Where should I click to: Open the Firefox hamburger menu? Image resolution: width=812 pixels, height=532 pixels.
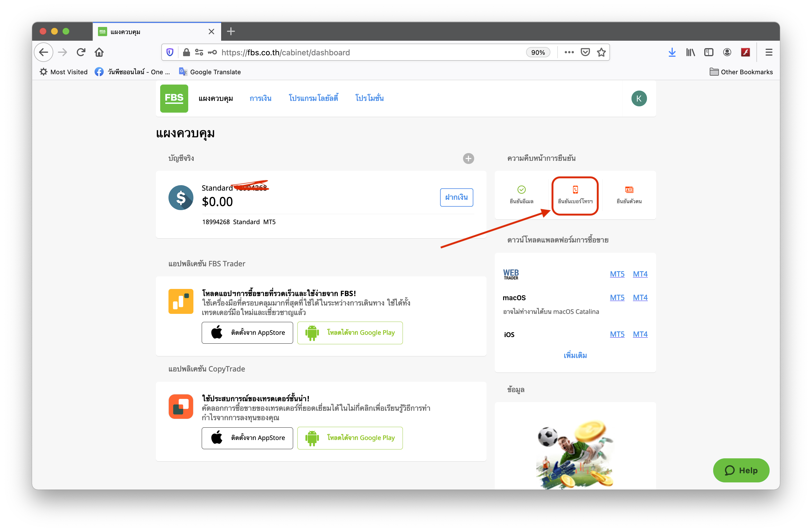769,52
